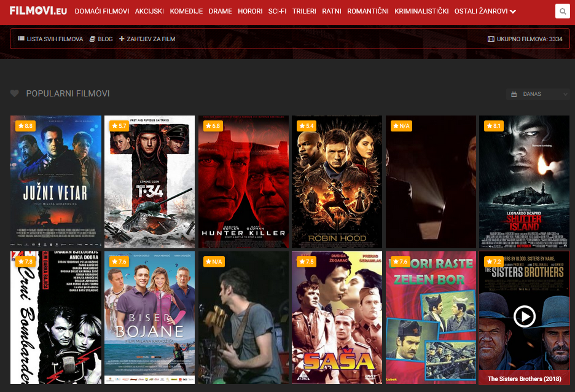Click the 5.4 rating badge on Robin Hood
575x392 pixels.
307,126
